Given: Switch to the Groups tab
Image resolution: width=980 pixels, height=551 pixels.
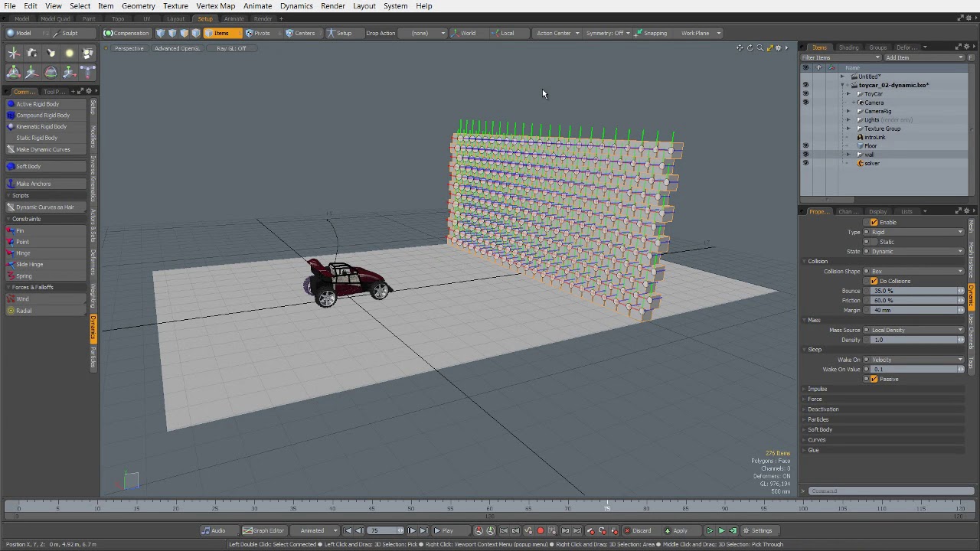Looking at the screenshot, I should point(877,47).
